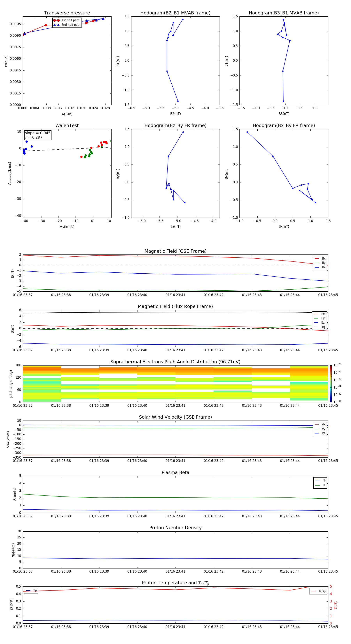Click the 'Vsw(km/s)' axis label

point(8,439)
